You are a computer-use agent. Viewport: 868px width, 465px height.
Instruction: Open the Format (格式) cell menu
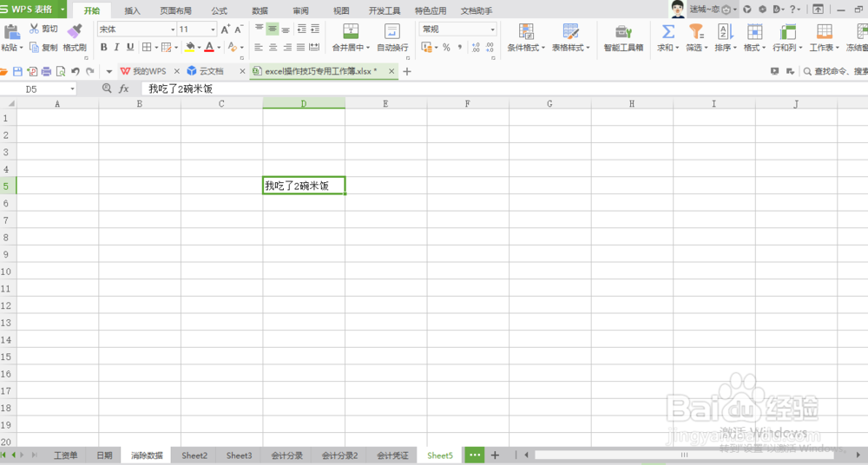754,37
